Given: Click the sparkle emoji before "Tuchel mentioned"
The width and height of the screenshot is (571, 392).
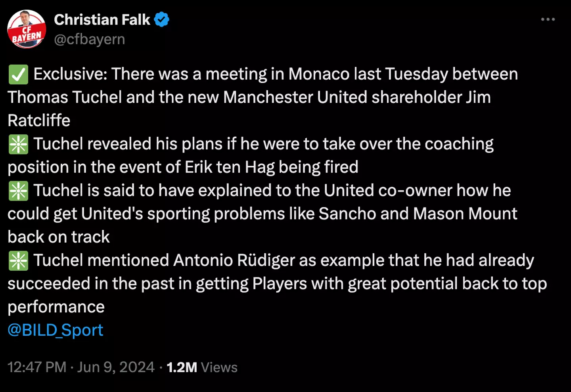Looking at the screenshot, I should [18, 261].
